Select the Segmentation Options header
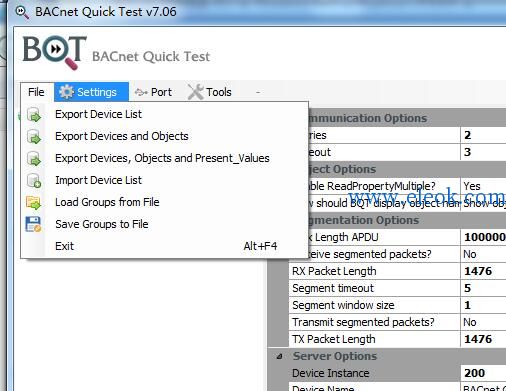506x391 pixels. [x=364, y=220]
